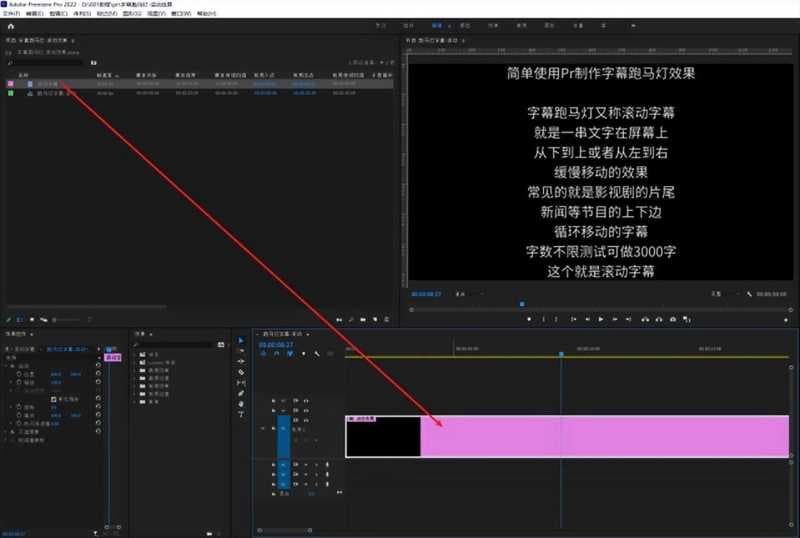
Task: Click the green label swatch in Project panel
Action: (10, 93)
